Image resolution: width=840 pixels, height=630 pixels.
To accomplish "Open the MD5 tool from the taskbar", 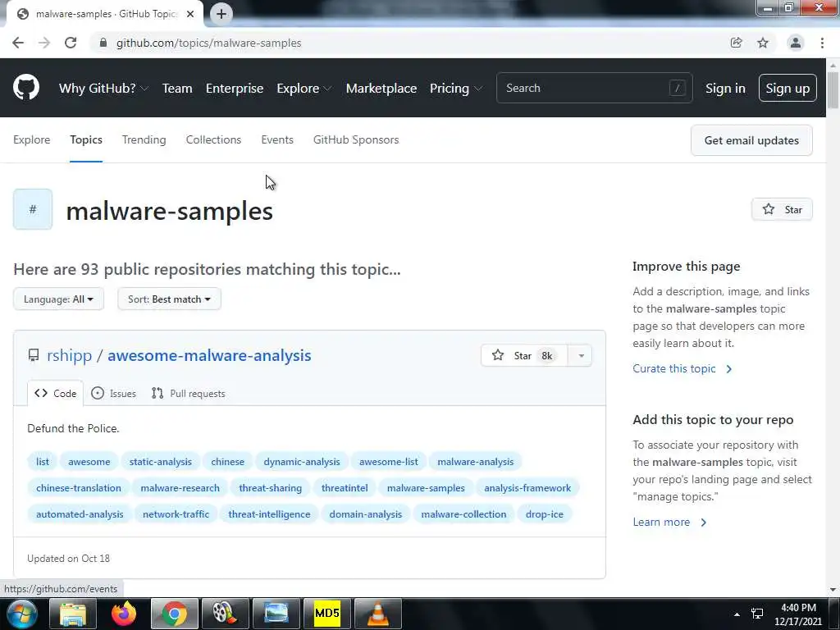I will (x=327, y=614).
